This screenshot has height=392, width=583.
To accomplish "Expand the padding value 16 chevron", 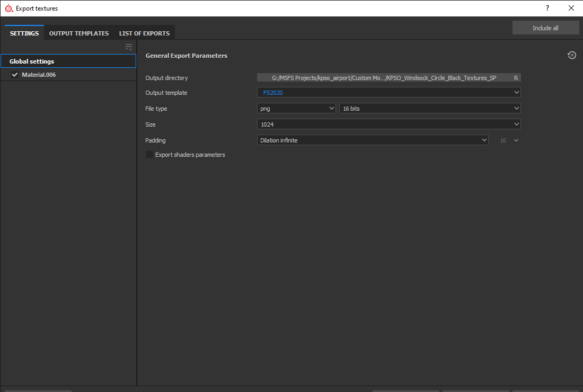I will (x=516, y=140).
